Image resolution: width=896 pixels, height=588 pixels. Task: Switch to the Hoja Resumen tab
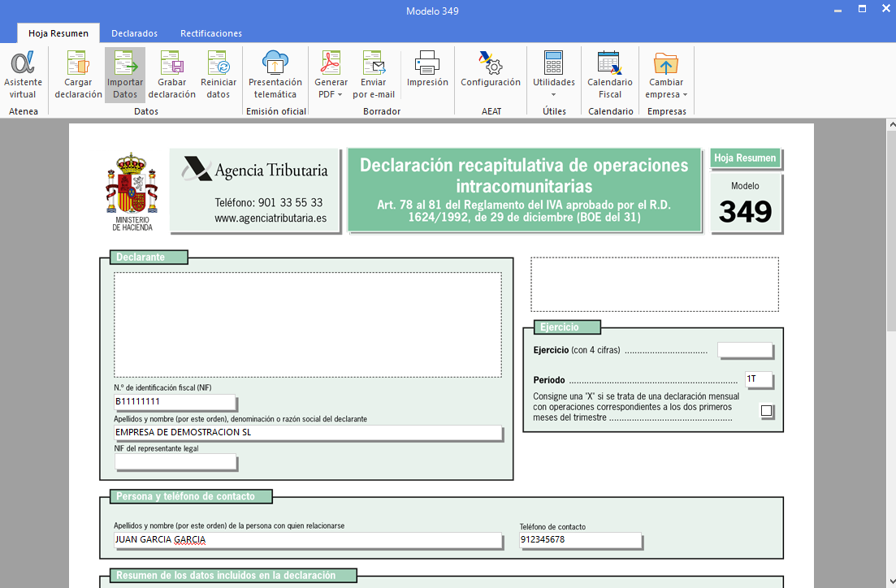(58, 33)
